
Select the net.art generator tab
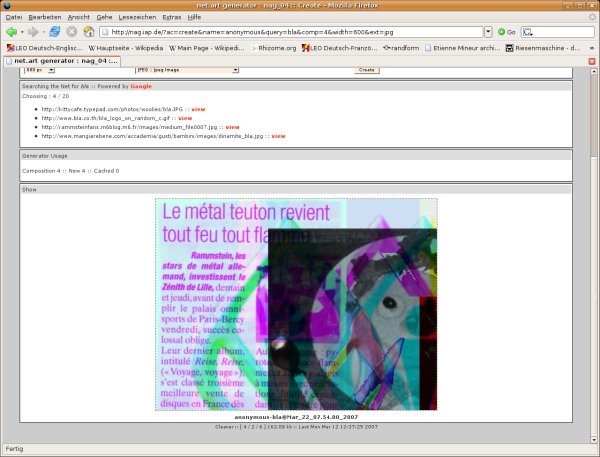[62, 61]
